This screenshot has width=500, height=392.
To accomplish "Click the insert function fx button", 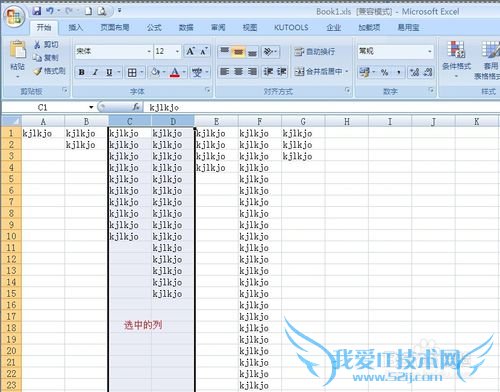I will point(136,107).
